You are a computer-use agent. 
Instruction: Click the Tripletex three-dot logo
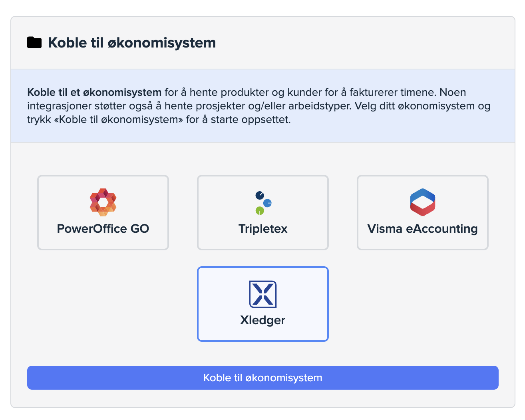point(263,202)
